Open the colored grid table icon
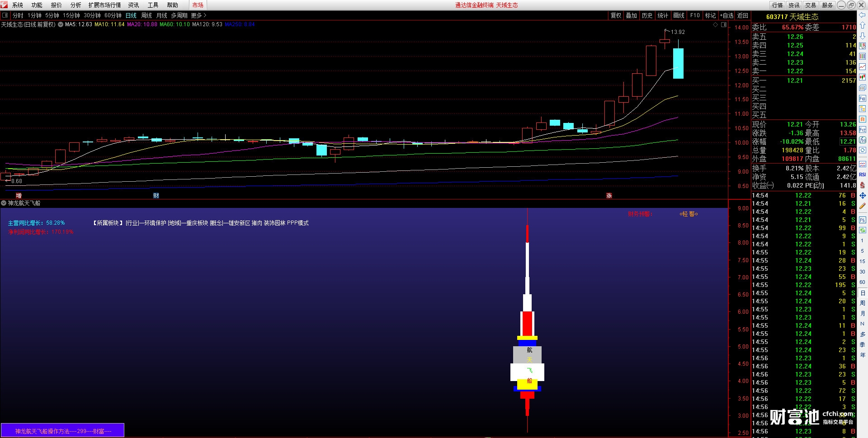 click(x=863, y=56)
